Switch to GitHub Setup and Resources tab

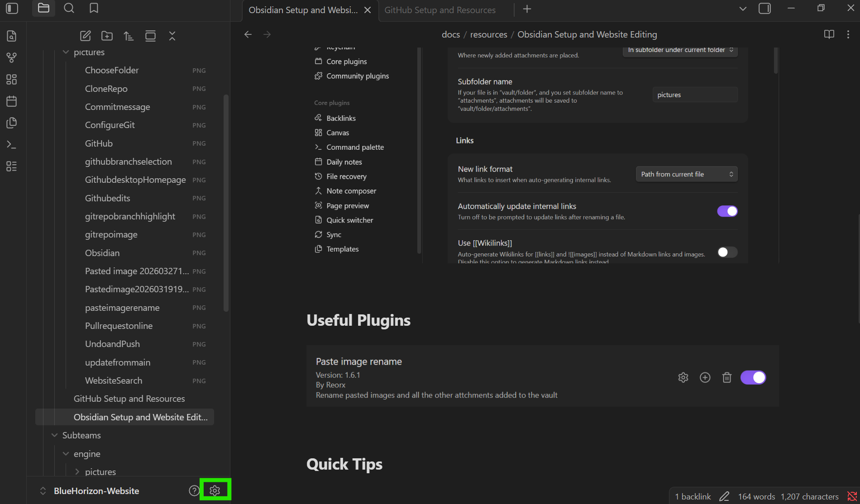(x=440, y=10)
